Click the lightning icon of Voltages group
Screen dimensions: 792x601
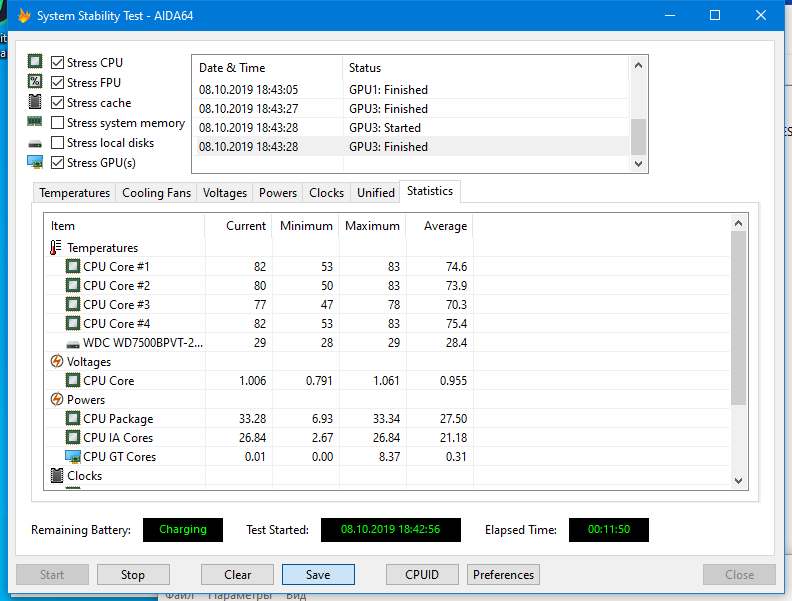[x=57, y=362]
